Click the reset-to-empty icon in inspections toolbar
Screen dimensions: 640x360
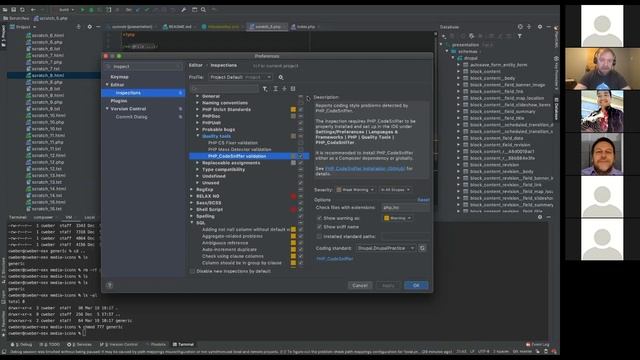[293, 89]
